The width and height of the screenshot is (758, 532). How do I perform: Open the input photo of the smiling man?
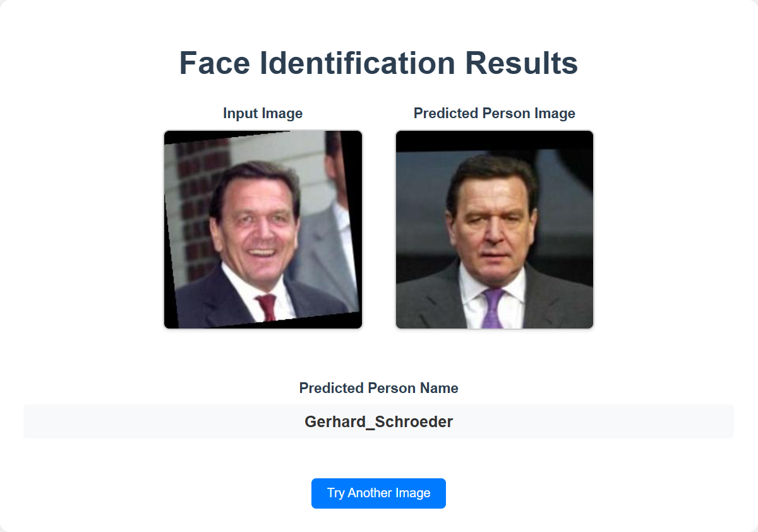point(263,229)
